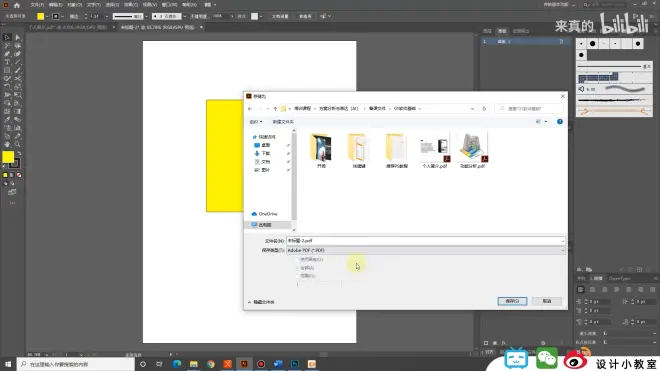This screenshot has height=371, width=660.
Task: Open Chrome from taskbar
Action: [x=210, y=364]
